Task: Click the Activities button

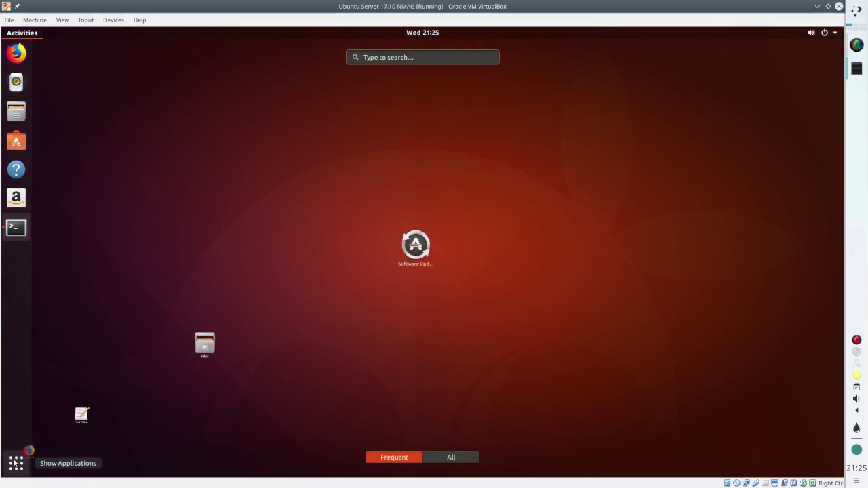Action: (22, 33)
